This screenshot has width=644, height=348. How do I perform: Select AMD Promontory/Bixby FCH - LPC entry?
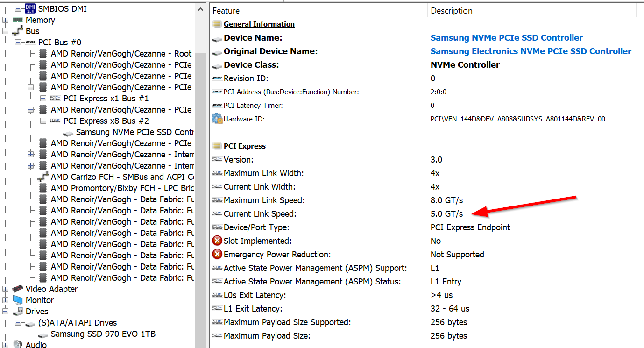[x=122, y=188]
